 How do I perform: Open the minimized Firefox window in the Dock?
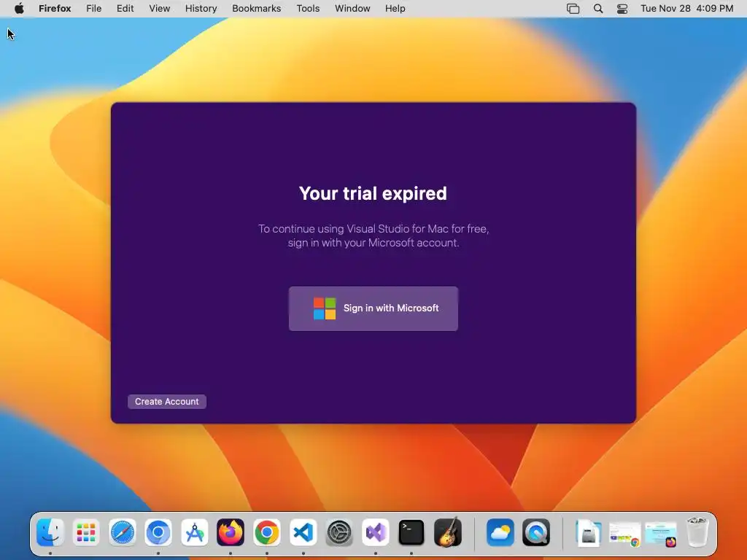click(661, 534)
